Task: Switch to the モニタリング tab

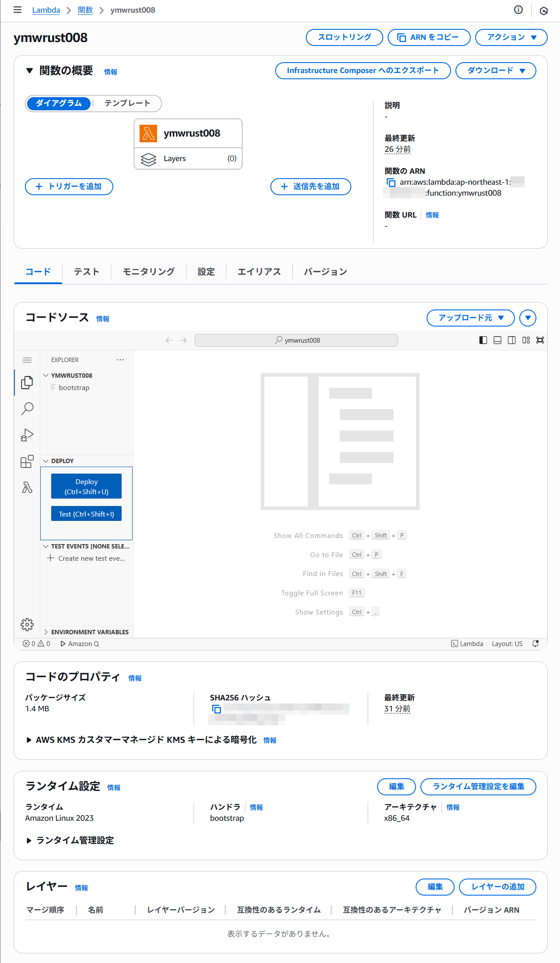Action: [x=148, y=272]
